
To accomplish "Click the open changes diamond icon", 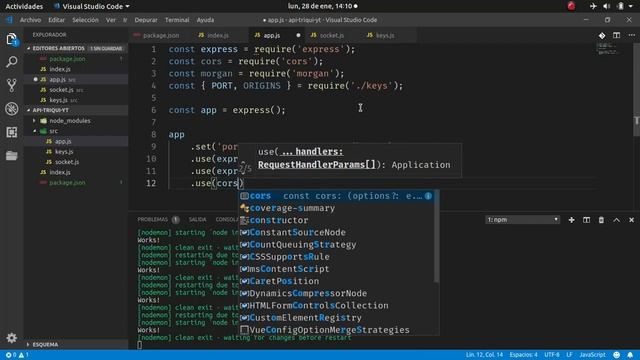I will 602,36.
